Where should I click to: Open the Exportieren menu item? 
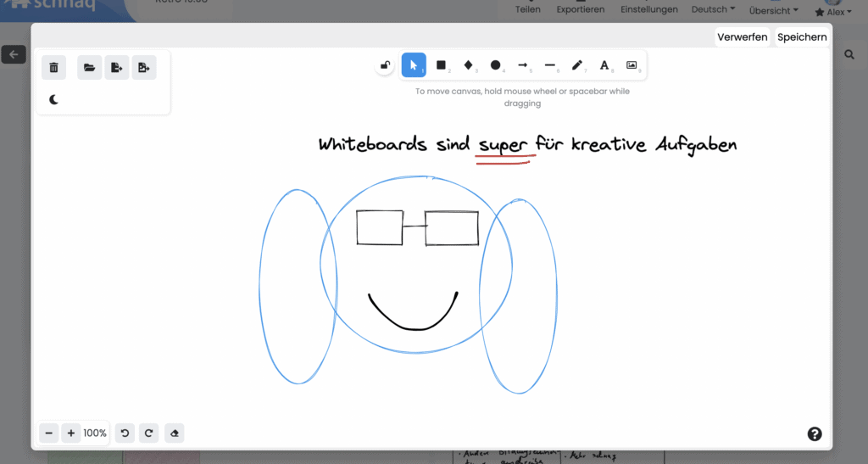pyautogui.click(x=581, y=10)
